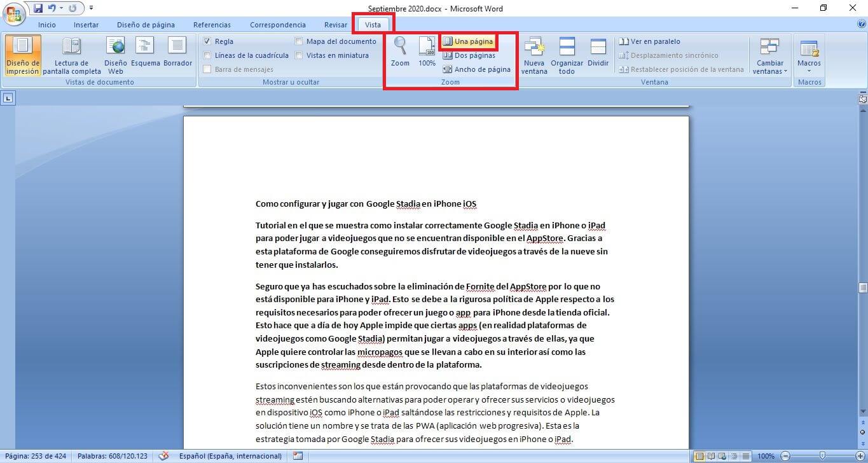The height and width of the screenshot is (463, 868).
Task: Select web layout icon in status bar
Action: 722,456
